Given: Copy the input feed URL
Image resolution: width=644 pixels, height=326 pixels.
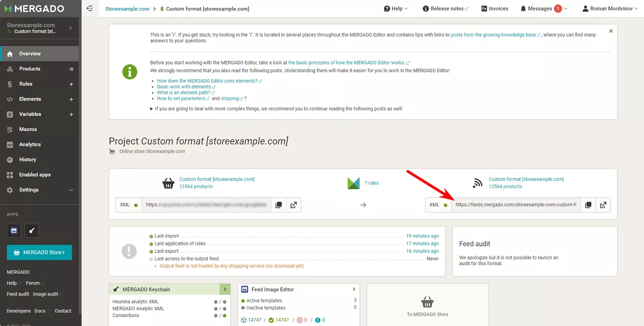Looking at the screenshot, I should click(278, 205).
